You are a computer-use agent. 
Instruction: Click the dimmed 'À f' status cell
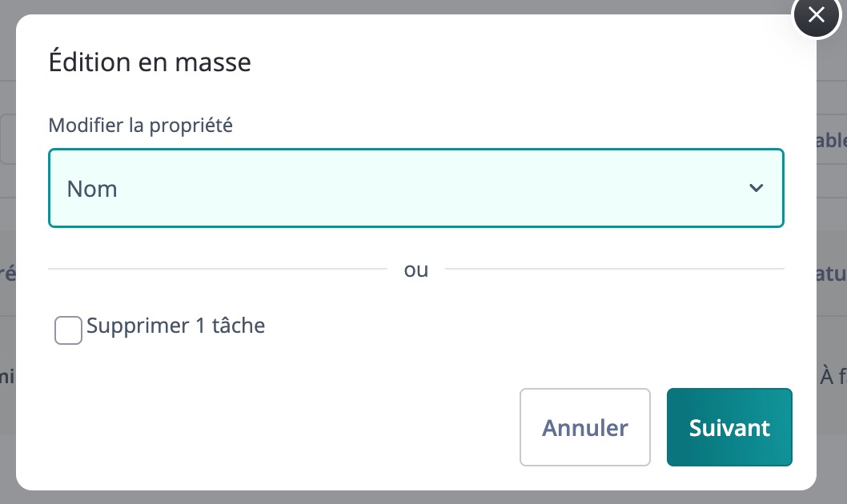(833, 375)
